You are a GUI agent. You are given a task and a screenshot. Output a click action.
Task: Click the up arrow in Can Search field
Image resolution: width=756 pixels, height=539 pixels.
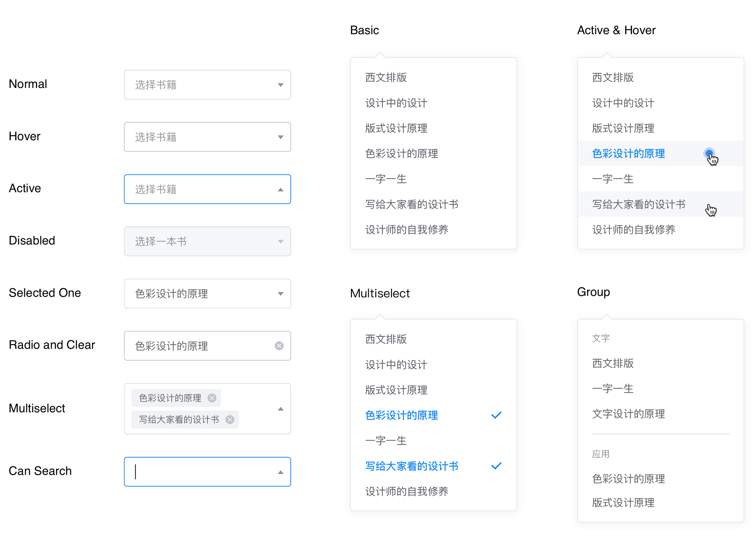click(x=281, y=472)
